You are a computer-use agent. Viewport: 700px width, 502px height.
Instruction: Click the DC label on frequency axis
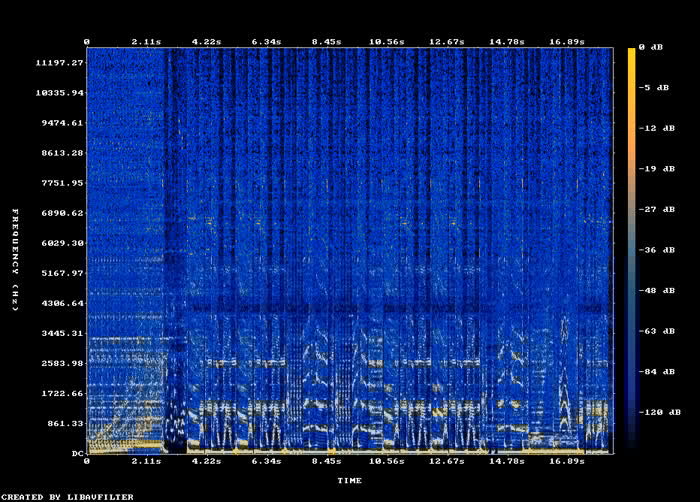[76, 454]
